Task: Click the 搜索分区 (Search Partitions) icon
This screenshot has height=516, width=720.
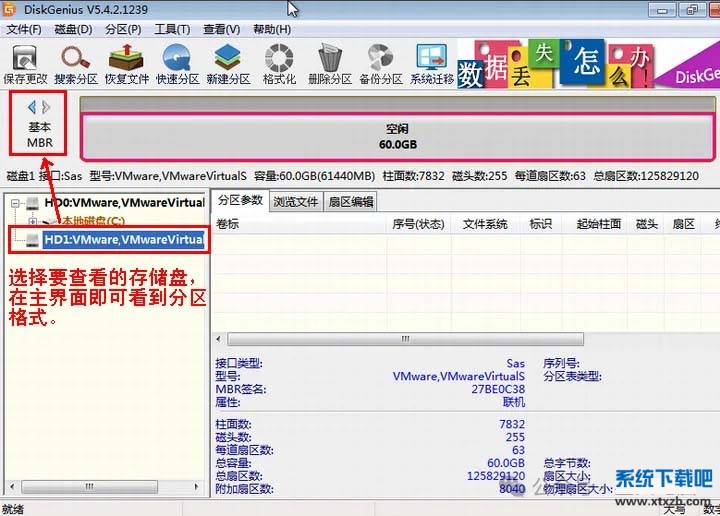Action: pyautogui.click(x=76, y=63)
